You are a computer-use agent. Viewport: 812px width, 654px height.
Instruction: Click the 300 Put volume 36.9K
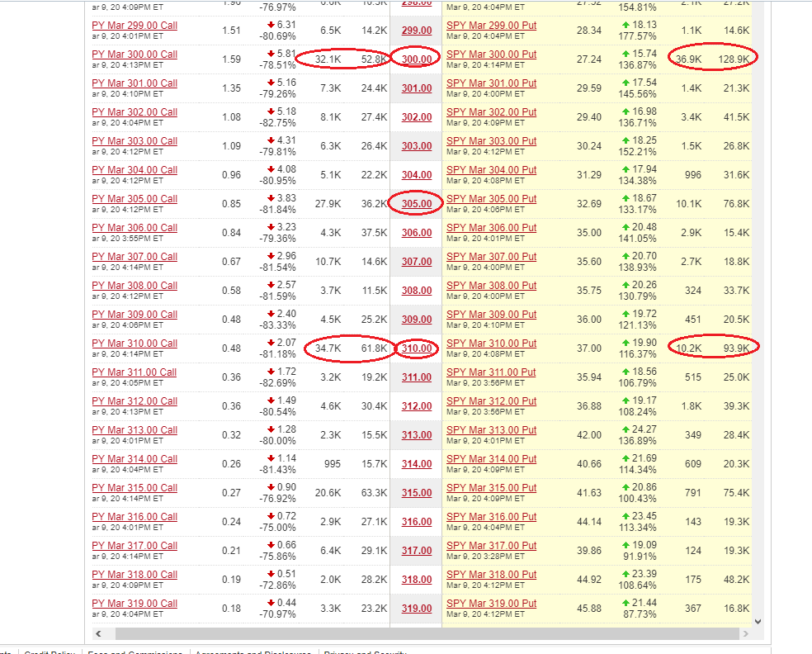[688, 59]
